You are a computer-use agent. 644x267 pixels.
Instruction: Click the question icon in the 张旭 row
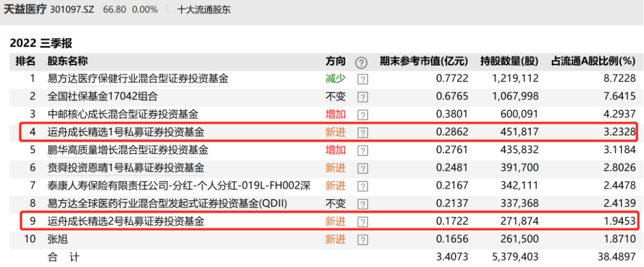tap(363, 240)
